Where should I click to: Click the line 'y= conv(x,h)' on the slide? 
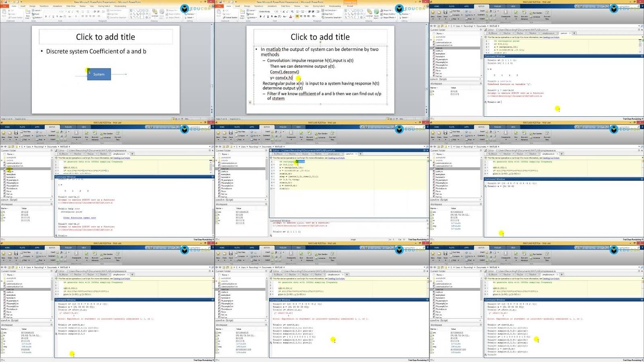point(281,78)
